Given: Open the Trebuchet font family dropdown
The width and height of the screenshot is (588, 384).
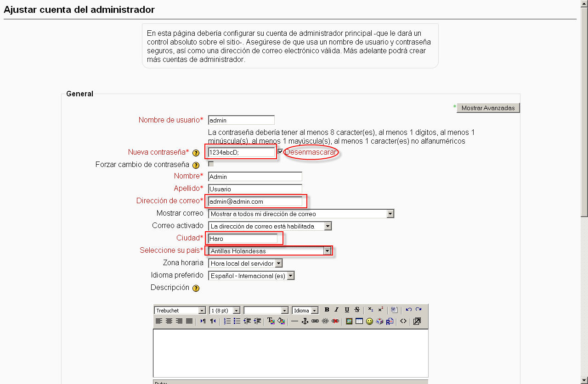Looking at the screenshot, I should (x=202, y=311).
